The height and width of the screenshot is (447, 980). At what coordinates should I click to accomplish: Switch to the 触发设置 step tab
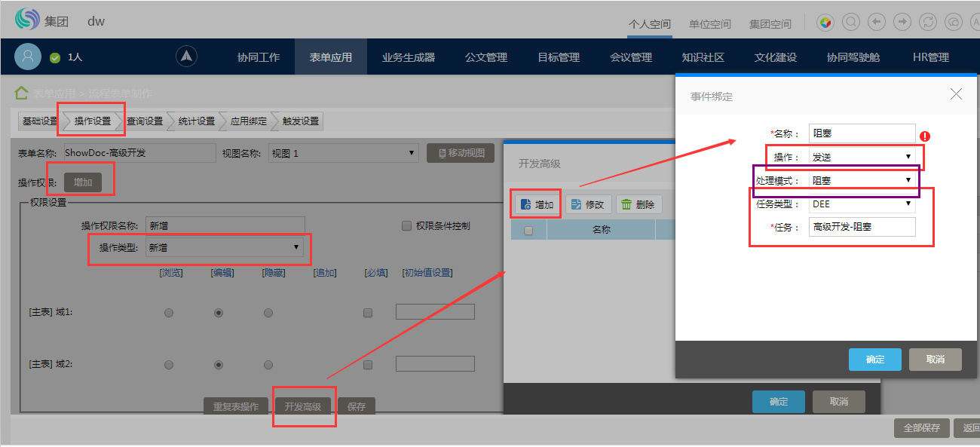(x=301, y=121)
